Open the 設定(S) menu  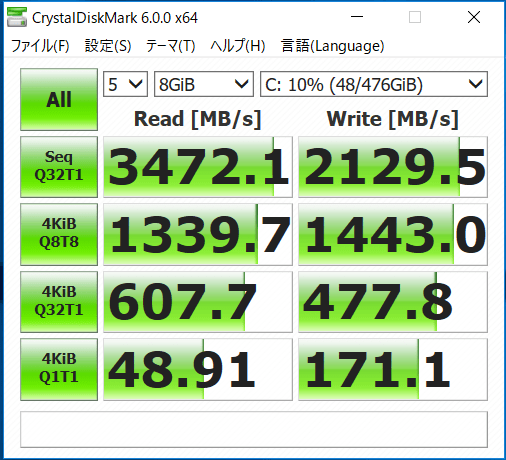[108, 46]
